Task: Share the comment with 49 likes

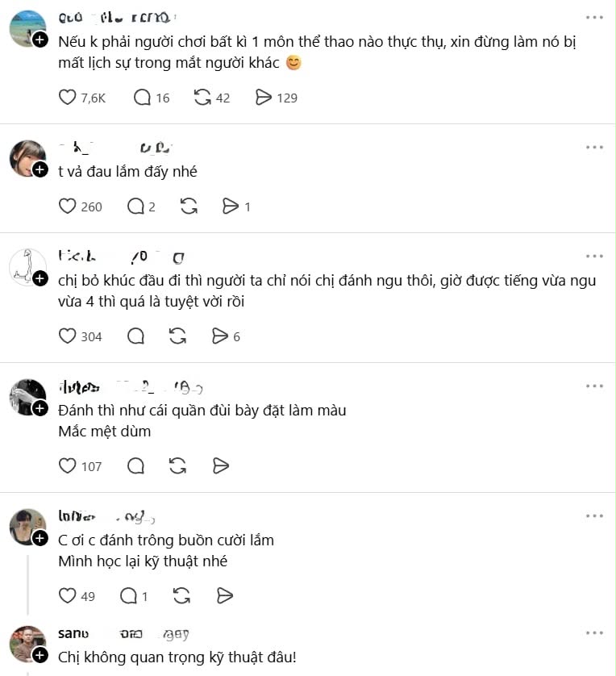Action: (224, 596)
